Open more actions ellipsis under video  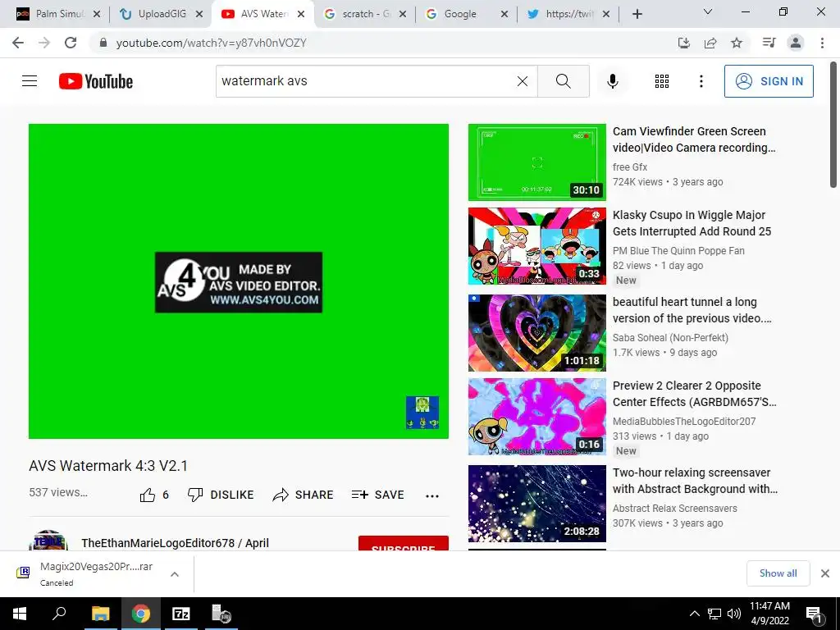(431, 495)
